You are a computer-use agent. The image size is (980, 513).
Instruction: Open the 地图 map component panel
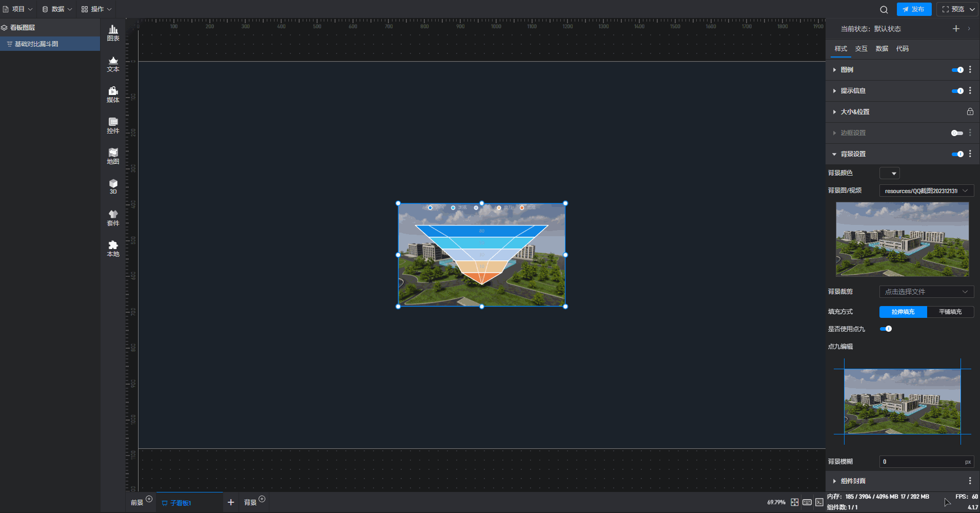(113, 157)
